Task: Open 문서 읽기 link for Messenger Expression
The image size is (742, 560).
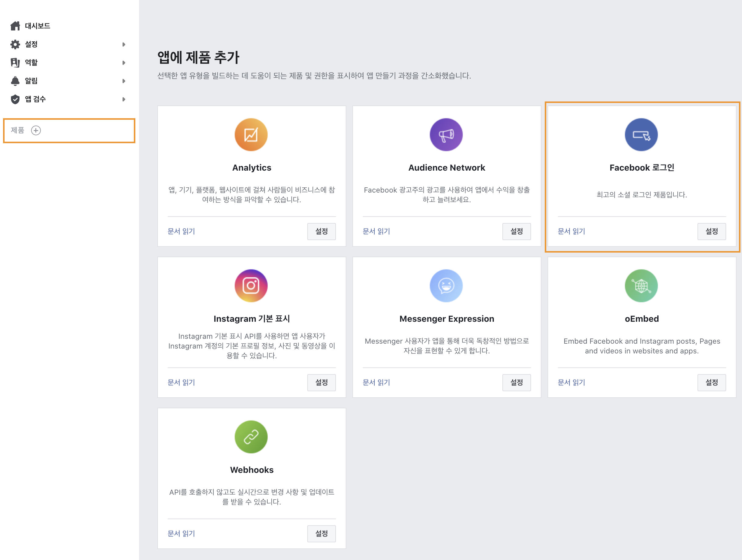Action: [376, 383]
